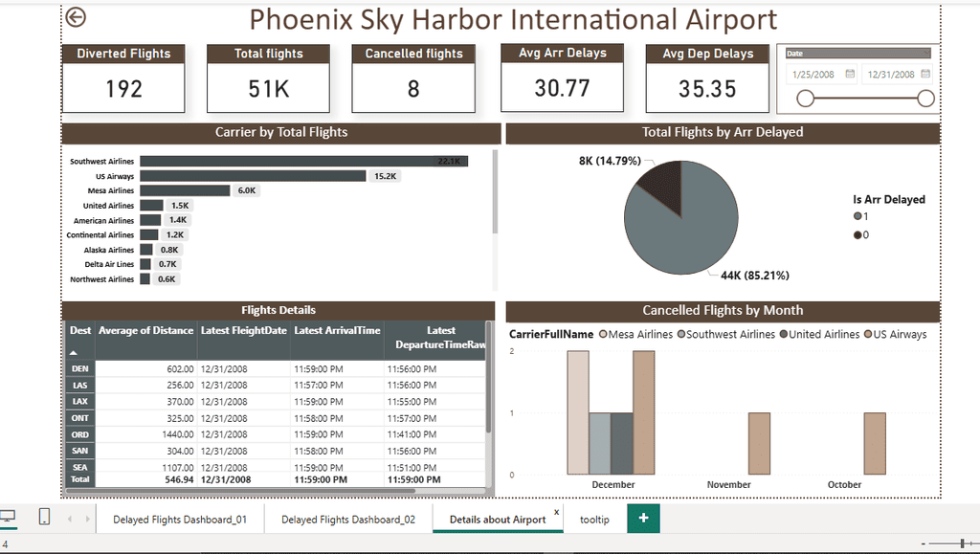
Task: Click the back arrow icon
Action: (x=76, y=17)
